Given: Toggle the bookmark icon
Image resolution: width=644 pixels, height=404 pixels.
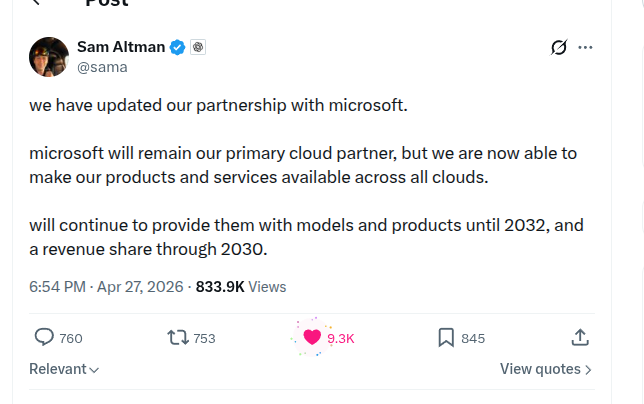Looking at the screenshot, I should [446, 337].
